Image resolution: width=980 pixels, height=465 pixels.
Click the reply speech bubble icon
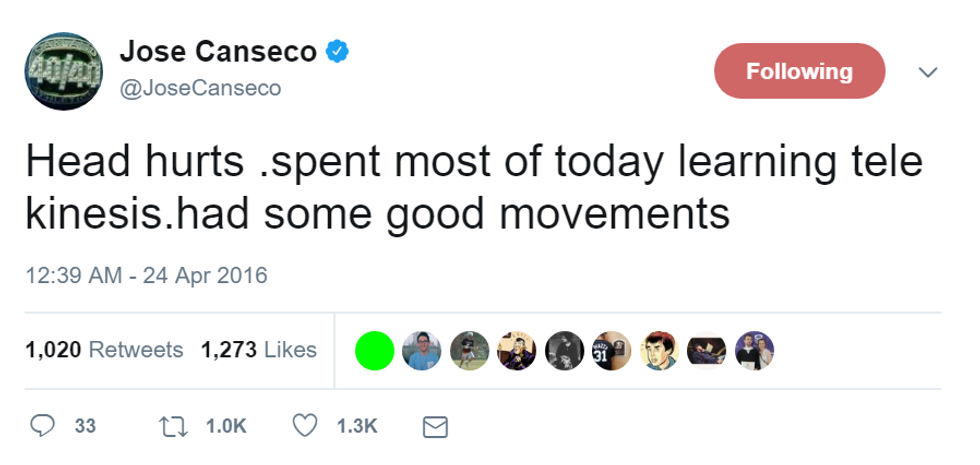[42, 426]
